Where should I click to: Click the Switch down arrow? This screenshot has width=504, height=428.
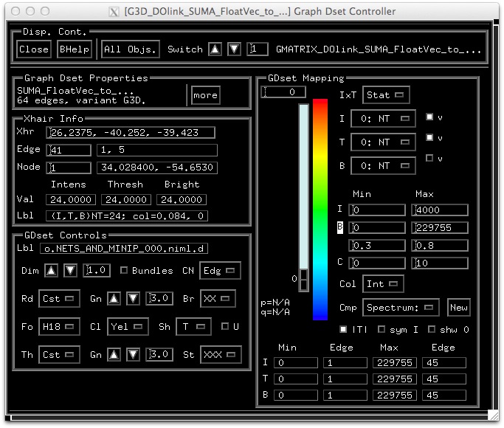click(x=235, y=49)
